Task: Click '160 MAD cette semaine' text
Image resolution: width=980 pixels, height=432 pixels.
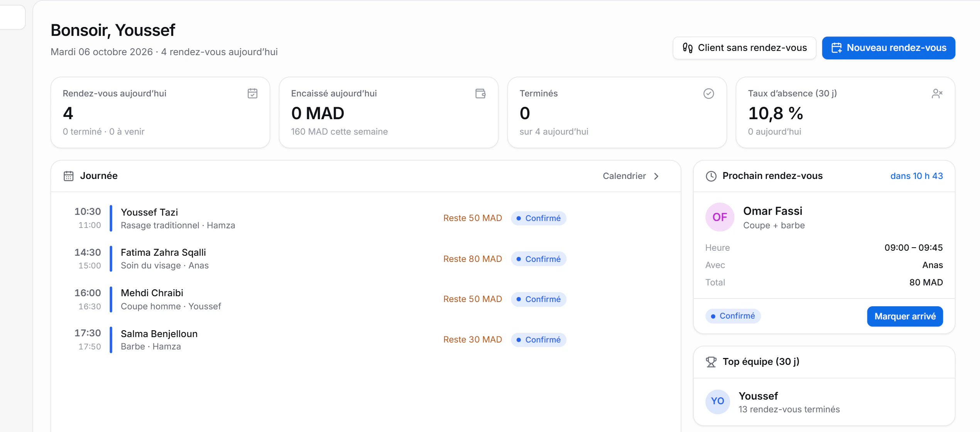Action: coord(339,132)
